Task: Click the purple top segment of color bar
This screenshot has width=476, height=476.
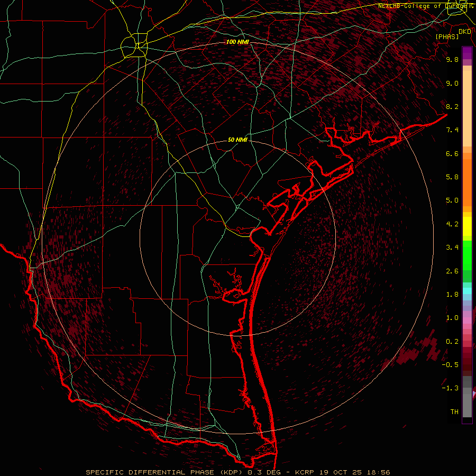Action: 467,53
